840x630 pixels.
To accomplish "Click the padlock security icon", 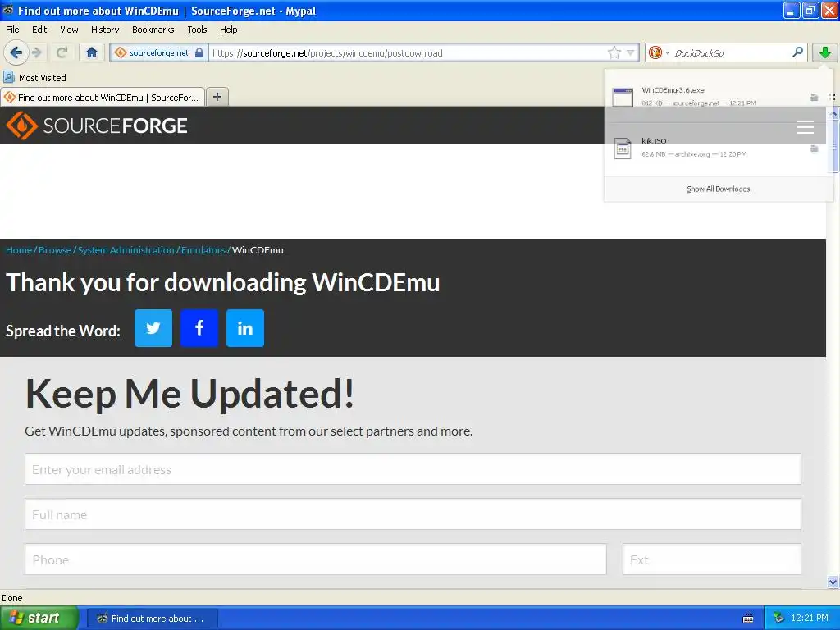I will click(199, 52).
